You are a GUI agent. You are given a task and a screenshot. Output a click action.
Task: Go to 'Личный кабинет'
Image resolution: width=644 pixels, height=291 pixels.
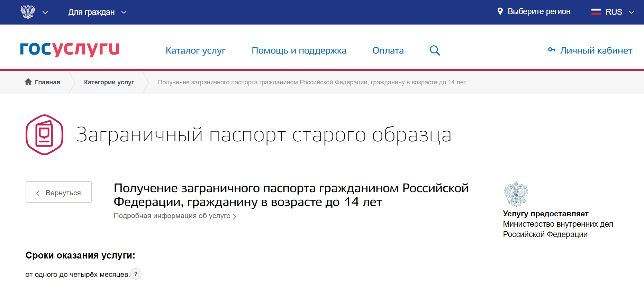(596, 50)
